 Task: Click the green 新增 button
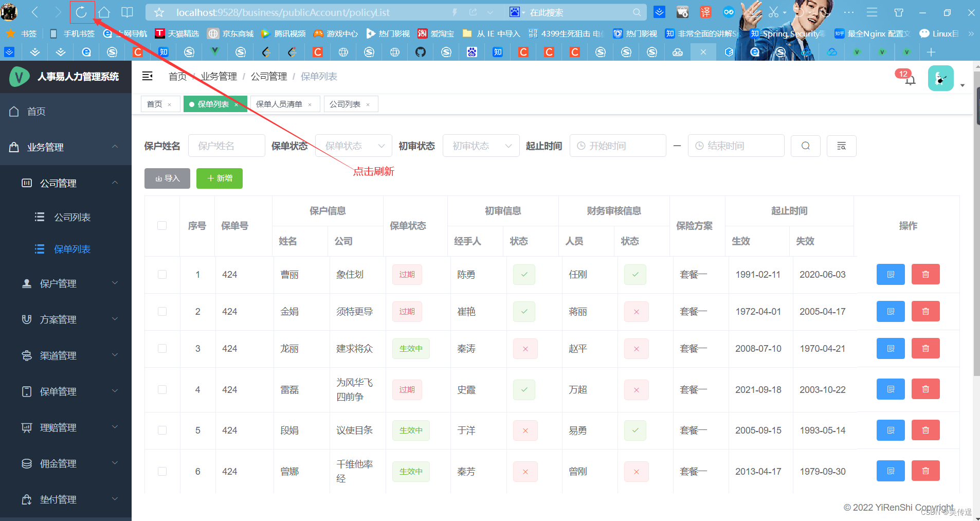(219, 178)
